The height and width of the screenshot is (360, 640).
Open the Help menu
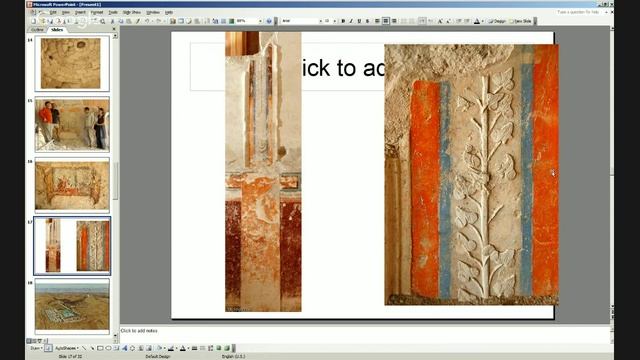click(x=169, y=12)
